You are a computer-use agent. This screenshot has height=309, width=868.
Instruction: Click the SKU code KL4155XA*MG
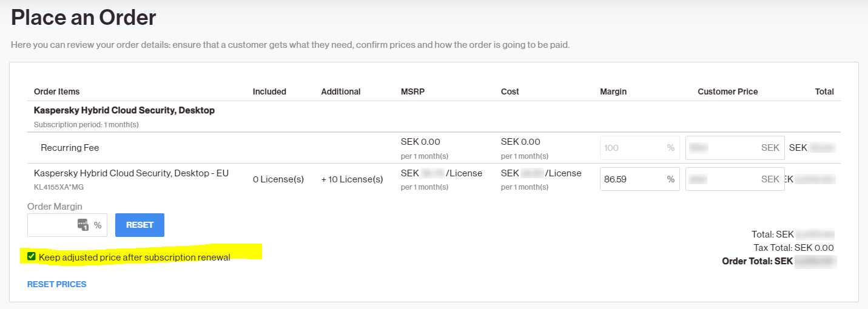59,187
